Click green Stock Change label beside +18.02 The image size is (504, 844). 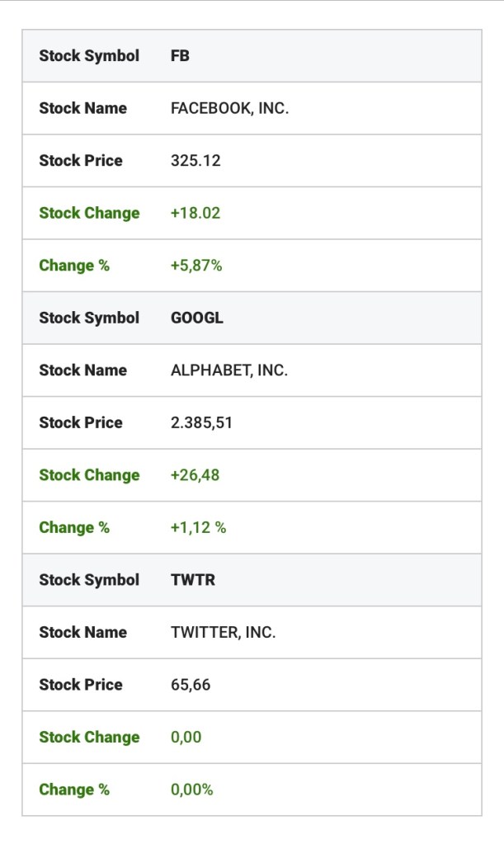(x=89, y=213)
